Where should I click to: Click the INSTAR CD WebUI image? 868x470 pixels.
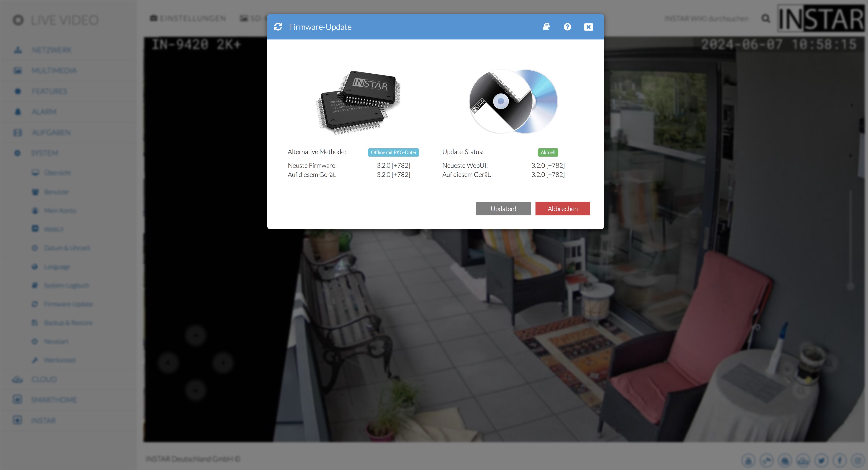(513, 101)
